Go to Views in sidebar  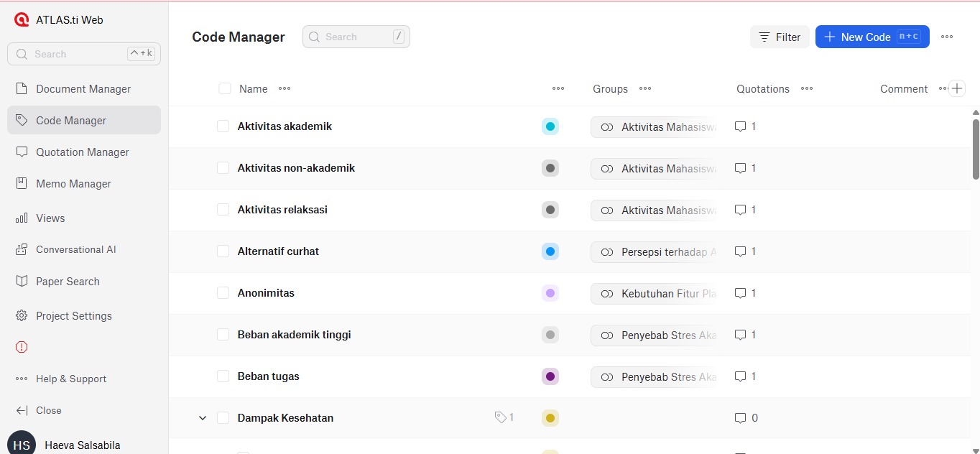(x=84, y=218)
